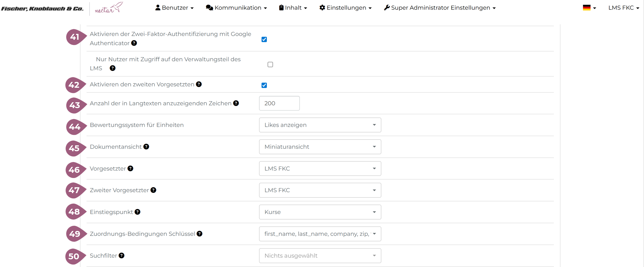Click the nectar hummingbird logo
Screen dimensions: 644x267
click(x=109, y=8)
